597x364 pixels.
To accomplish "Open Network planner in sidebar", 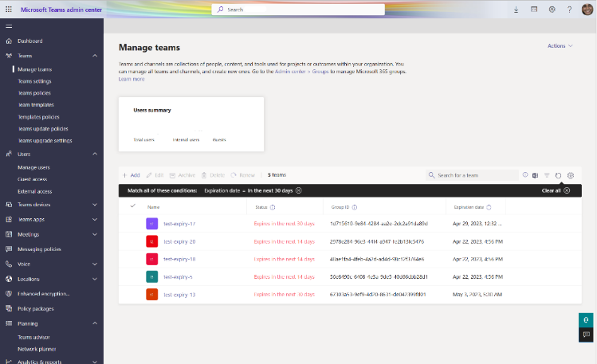I will tap(37, 349).
